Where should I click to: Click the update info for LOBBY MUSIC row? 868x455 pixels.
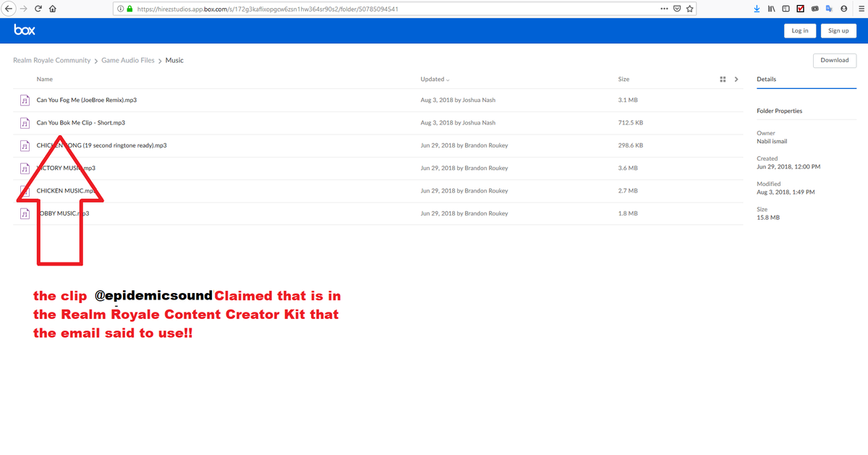(x=464, y=213)
